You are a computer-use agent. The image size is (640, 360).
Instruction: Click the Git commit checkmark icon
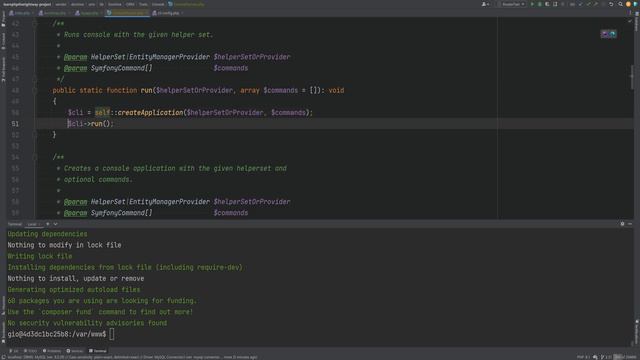pos(588,4)
